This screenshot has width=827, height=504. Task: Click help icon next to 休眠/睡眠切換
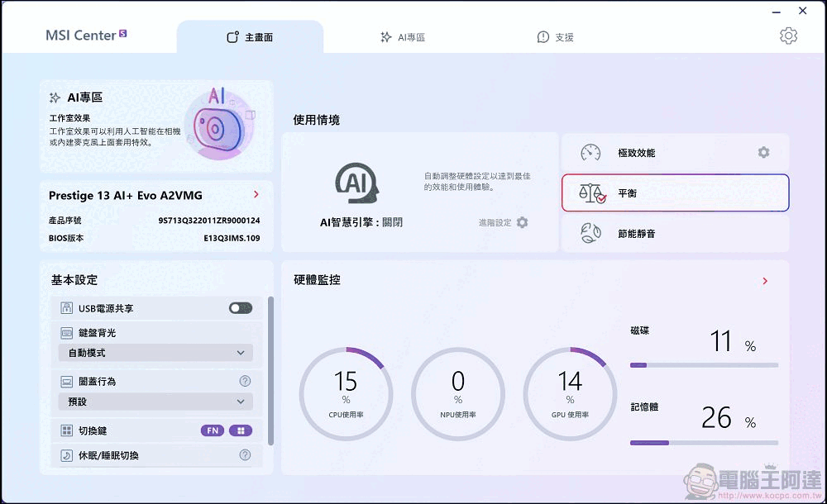coord(245,455)
